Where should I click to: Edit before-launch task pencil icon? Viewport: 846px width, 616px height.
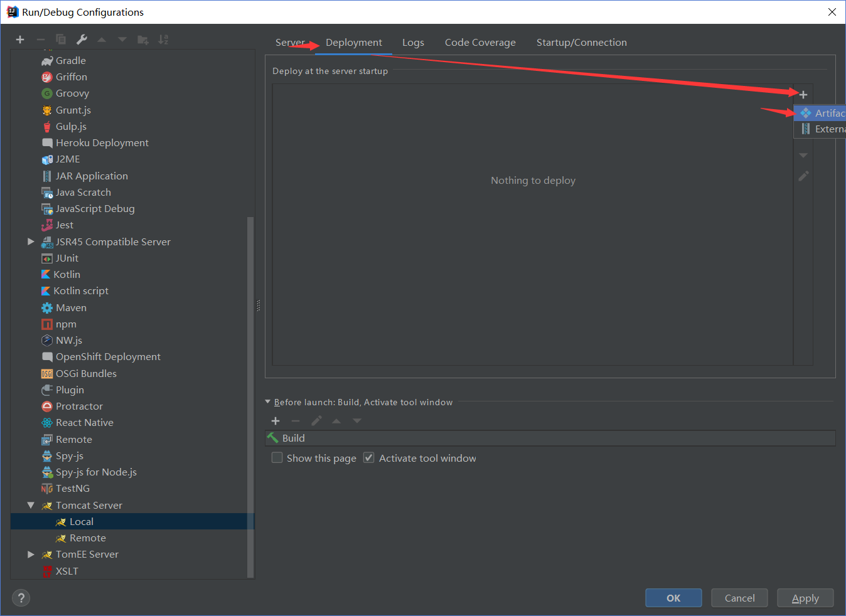click(x=316, y=421)
